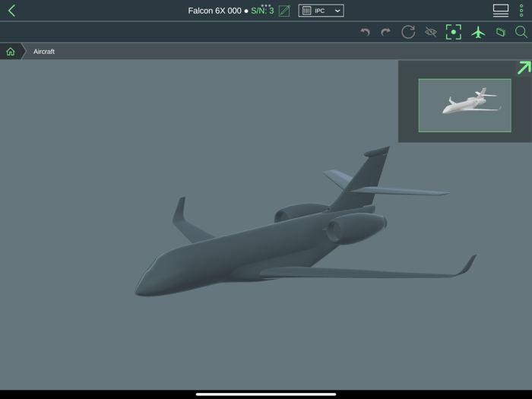Select the near-side engine nacelle on the model

(x=356, y=228)
